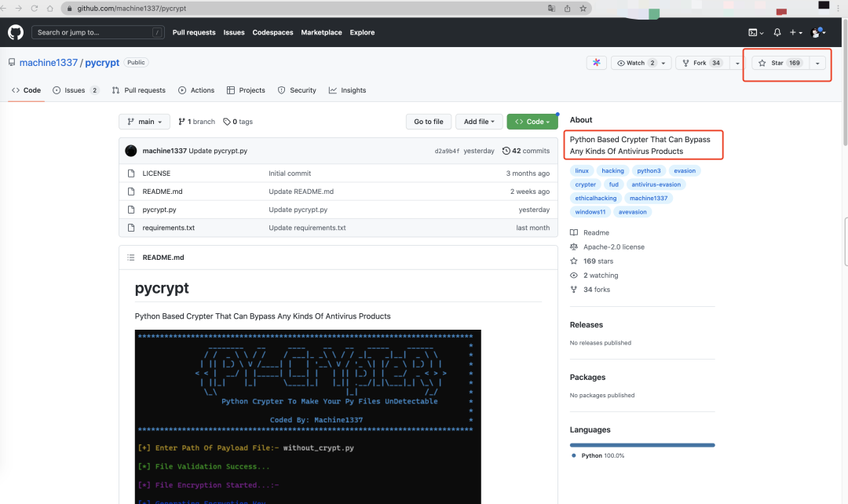Viewport: 848px width, 504px height.
Task: Click the notifications bell icon
Action: click(x=777, y=32)
